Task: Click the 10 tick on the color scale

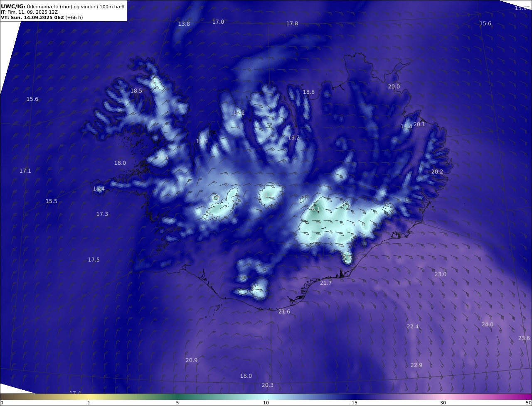Action: coord(266,403)
